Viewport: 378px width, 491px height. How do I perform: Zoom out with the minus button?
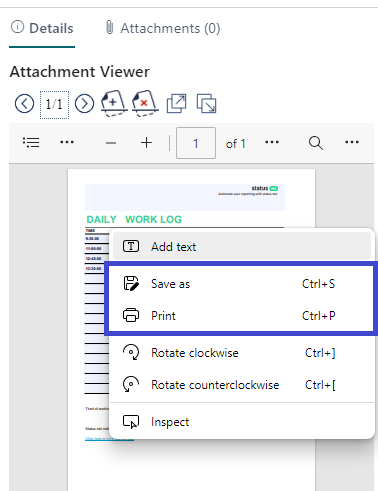point(111,143)
